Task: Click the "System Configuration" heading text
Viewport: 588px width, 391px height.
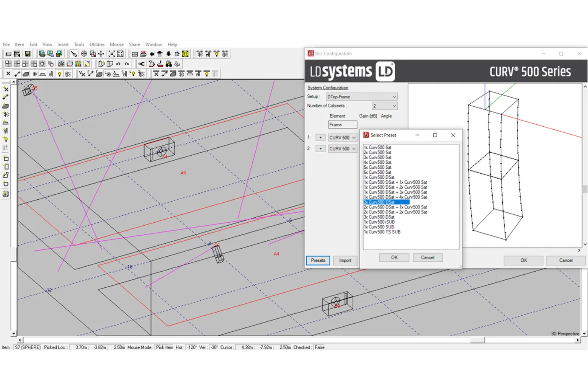Action: [x=328, y=88]
